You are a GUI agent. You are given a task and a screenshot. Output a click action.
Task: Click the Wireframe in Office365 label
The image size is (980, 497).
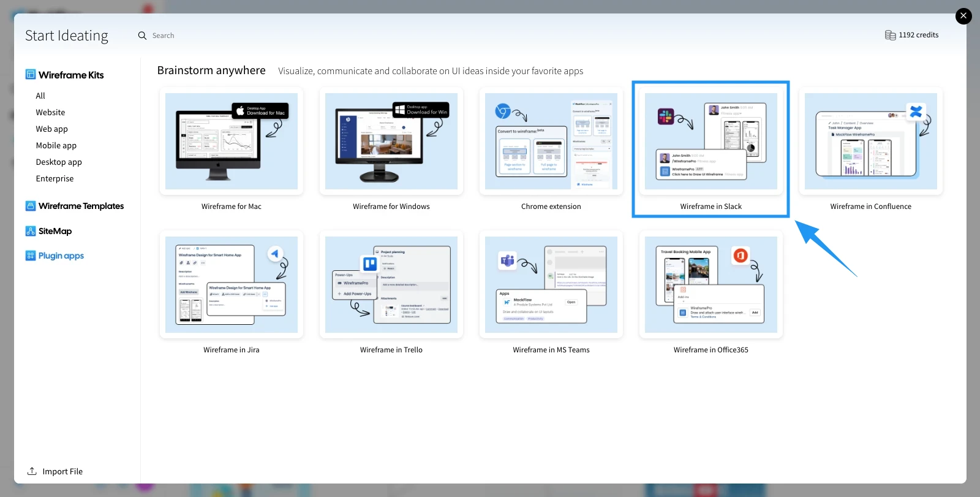(711, 350)
